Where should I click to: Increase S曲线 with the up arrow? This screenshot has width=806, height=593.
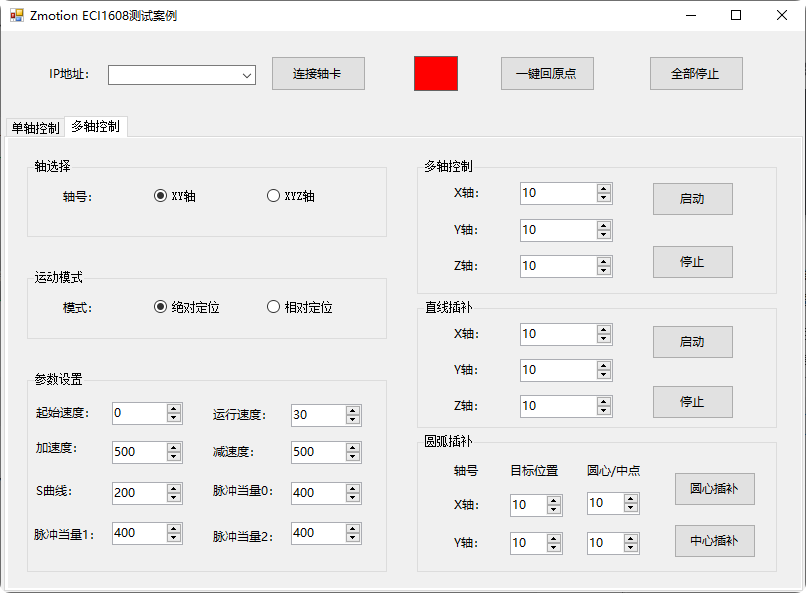[x=174, y=488]
